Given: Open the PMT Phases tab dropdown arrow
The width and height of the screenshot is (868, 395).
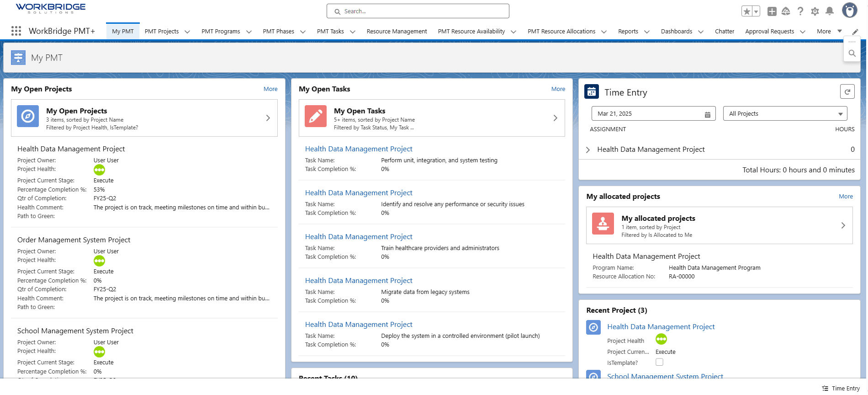Looking at the screenshot, I should click(x=303, y=32).
